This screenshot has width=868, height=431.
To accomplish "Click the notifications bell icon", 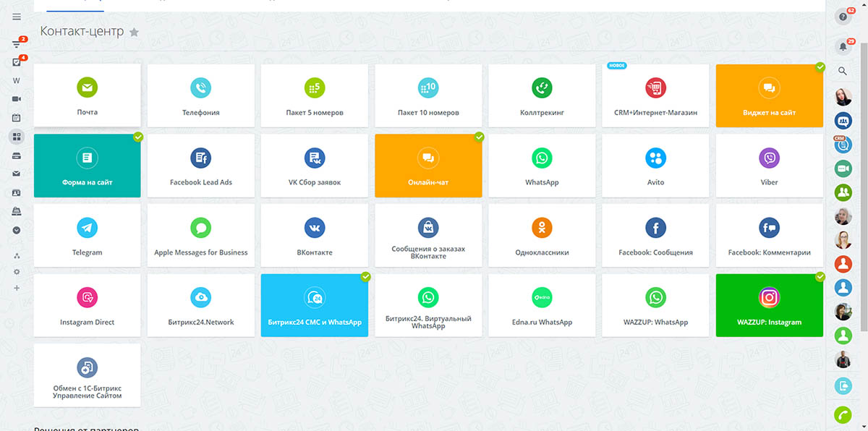I will 843,47.
